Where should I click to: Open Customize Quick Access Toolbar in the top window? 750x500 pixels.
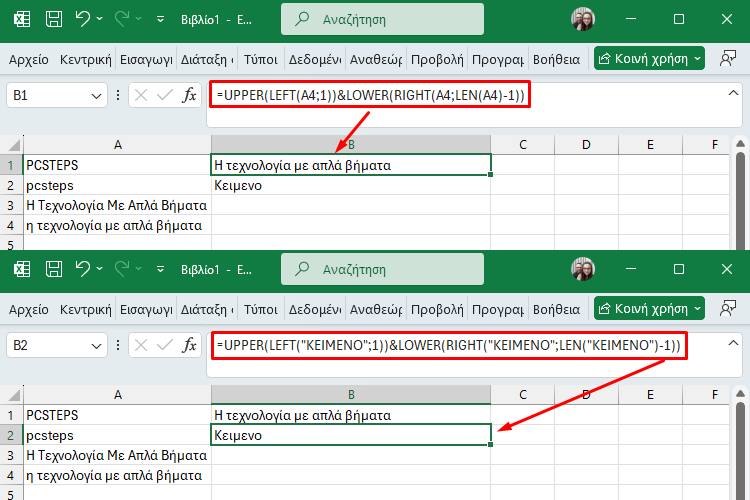(x=160, y=19)
